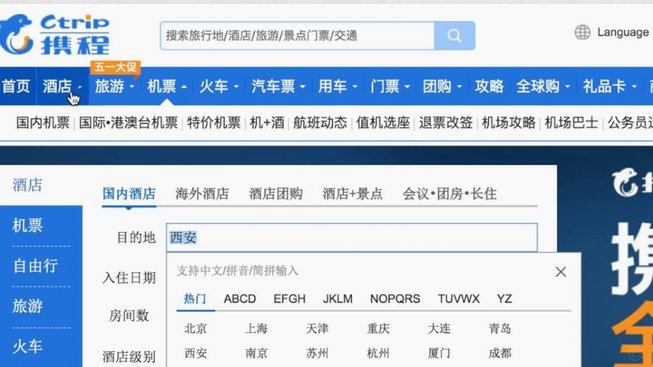Select the EFGH city tab
The width and height of the screenshot is (653, 367).
point(289,299)
